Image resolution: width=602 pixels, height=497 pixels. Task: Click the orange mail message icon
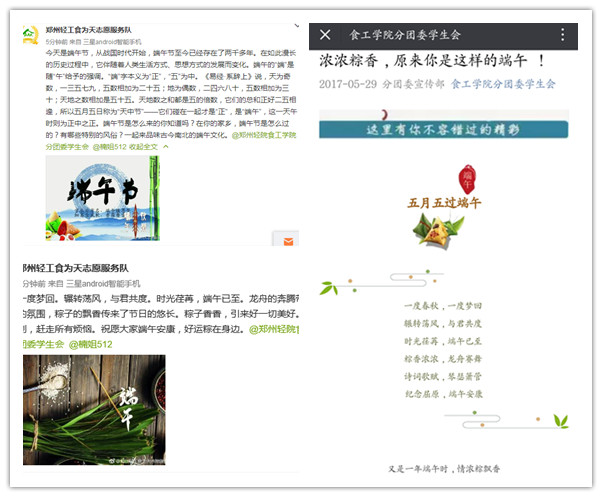pos(289,241)
